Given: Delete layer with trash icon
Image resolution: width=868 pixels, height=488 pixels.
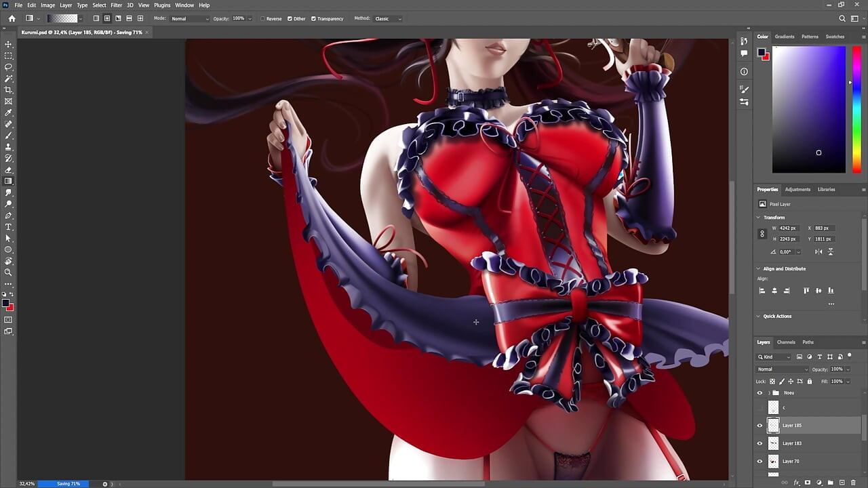Looking at the screenshot, I should pyautogui.click(x=853, y=483).
